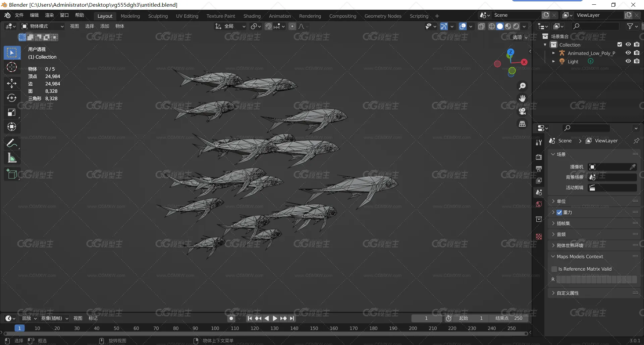Switch to wireframe viewport shading
Viewport: 644px width, 345px height.
coord(492,26)
